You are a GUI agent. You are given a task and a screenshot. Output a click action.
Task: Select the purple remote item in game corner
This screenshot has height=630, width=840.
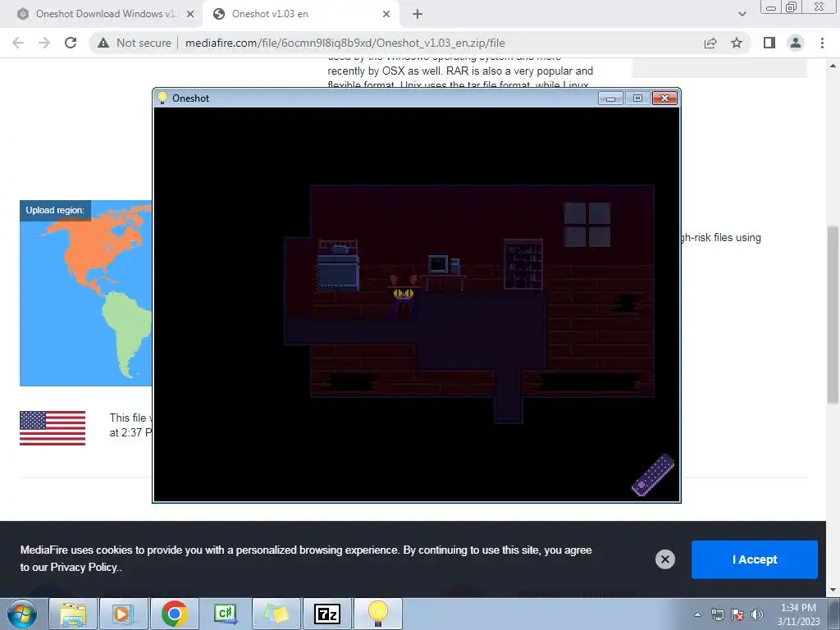653,475
